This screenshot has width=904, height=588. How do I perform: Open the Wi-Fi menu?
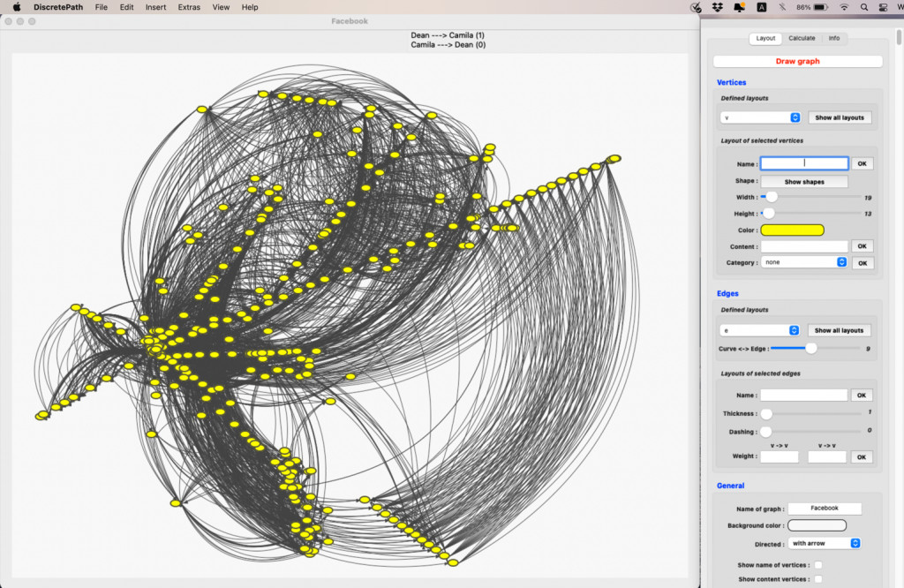[844, 7]
